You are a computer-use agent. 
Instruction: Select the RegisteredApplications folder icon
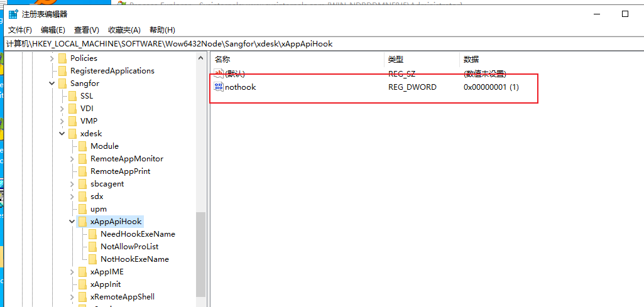(x=62, y=70)
